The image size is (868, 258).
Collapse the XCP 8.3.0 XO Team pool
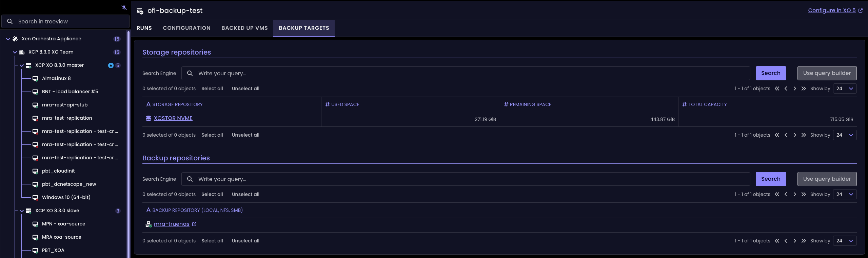coord(15,52)
